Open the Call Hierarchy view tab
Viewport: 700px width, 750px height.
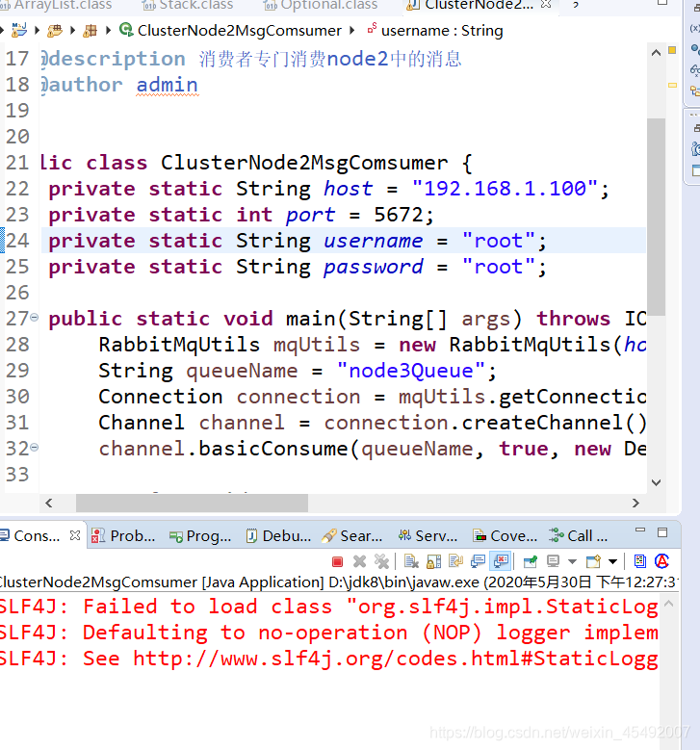tap(579, 535)
